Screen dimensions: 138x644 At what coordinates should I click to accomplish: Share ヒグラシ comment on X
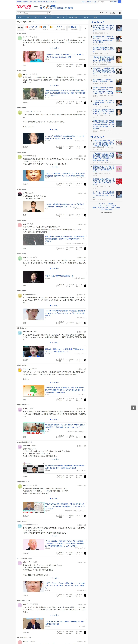85,215
